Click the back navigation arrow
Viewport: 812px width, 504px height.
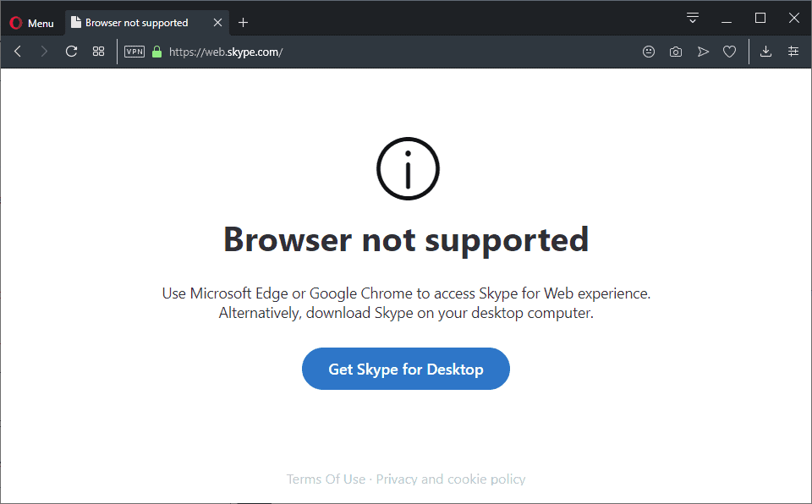17,51
